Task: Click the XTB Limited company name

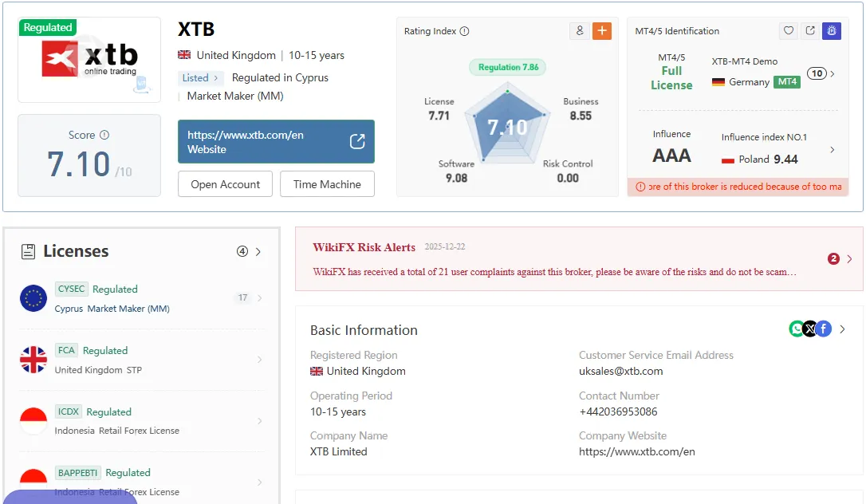Action: point(339,451)
